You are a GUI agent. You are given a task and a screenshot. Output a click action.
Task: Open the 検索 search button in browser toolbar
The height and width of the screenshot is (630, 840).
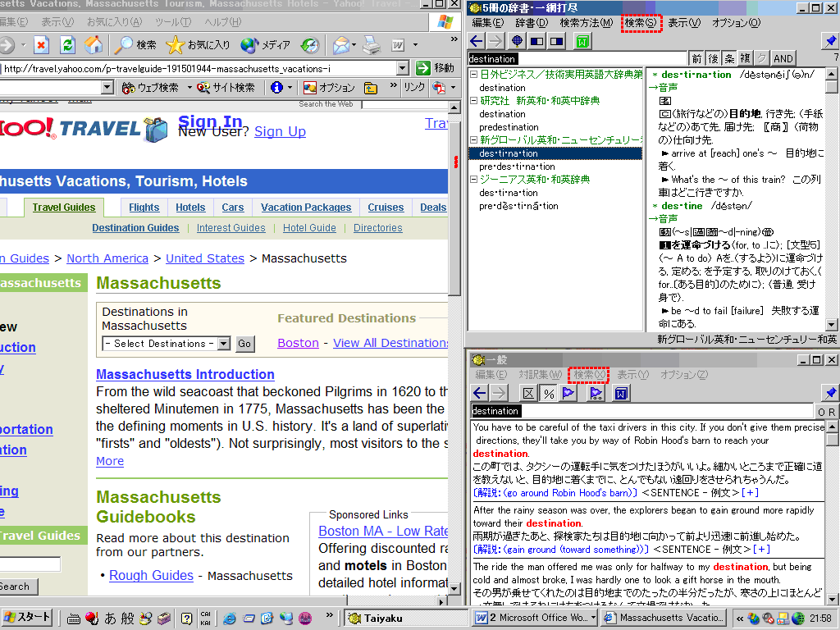[135, 45]
